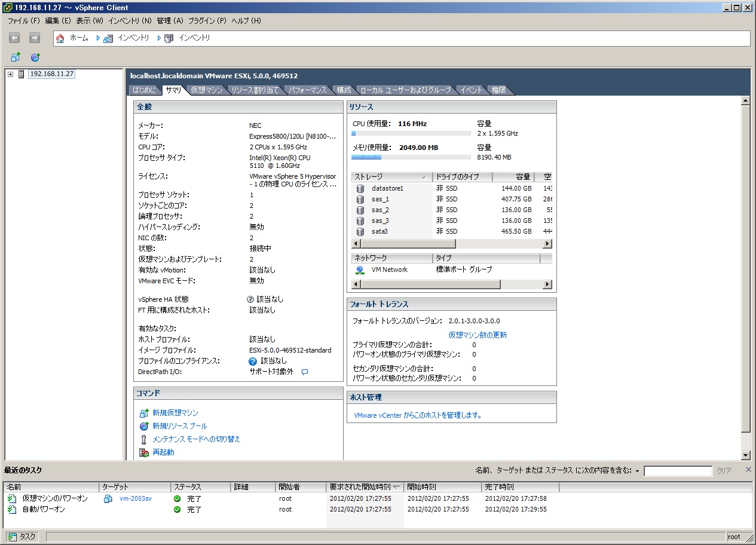This screenshot has height=545, width=756.
Task: Click the Home icon in address bar
Action: tap(60, 38)
